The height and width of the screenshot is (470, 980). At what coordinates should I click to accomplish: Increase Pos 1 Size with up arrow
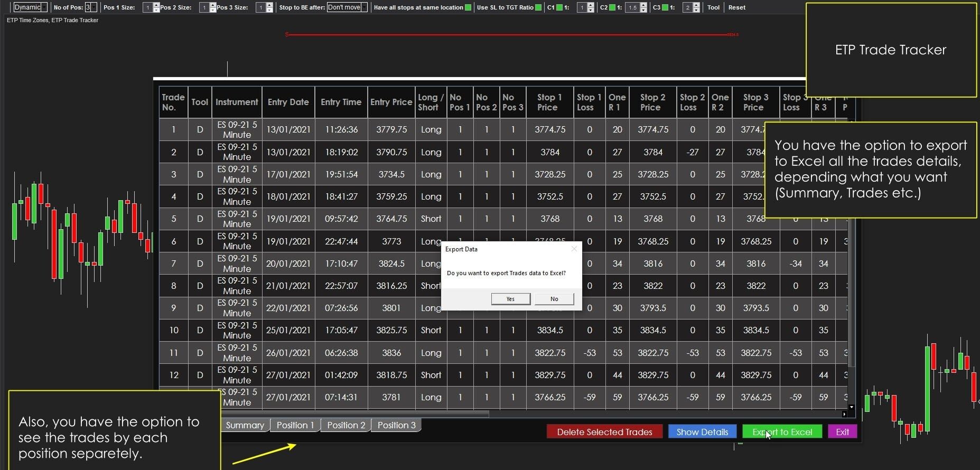pos(156,5)
